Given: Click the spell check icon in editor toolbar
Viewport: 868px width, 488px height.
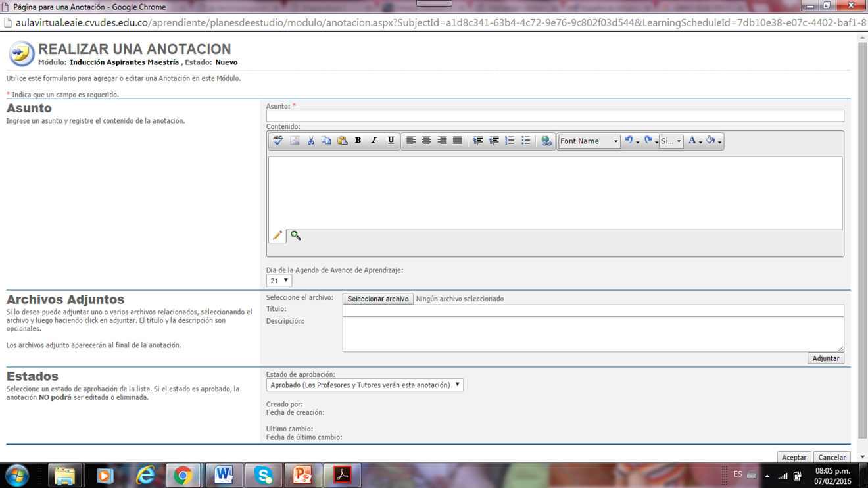Looking at the screenshot, I should click(278, 141).
